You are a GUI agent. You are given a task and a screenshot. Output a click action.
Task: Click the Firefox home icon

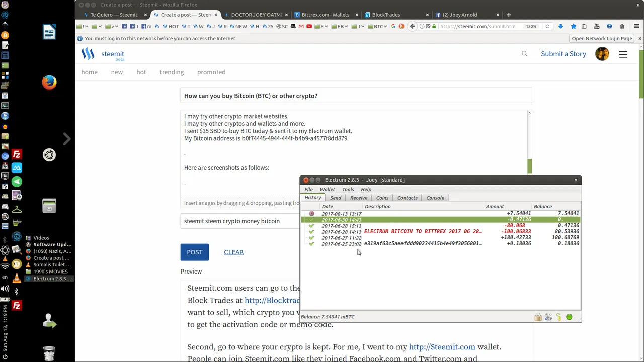[x=622, y=26]
